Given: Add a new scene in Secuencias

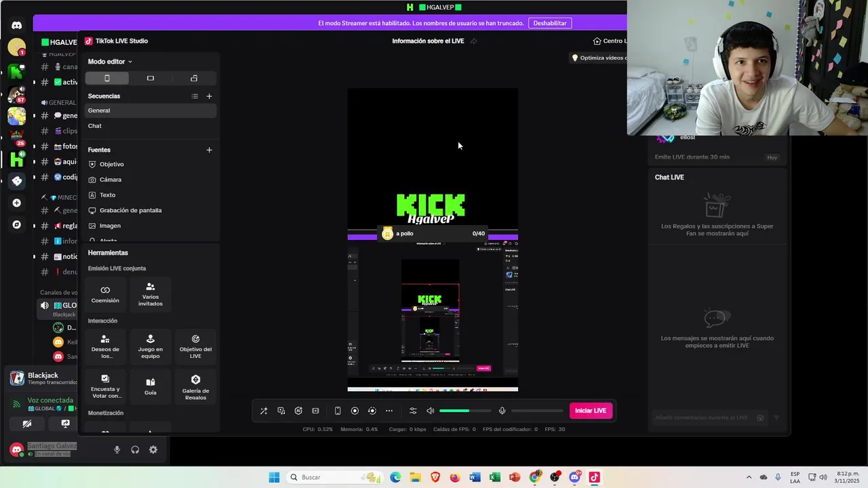Looking at the screenshot, I should pos(209,96).
